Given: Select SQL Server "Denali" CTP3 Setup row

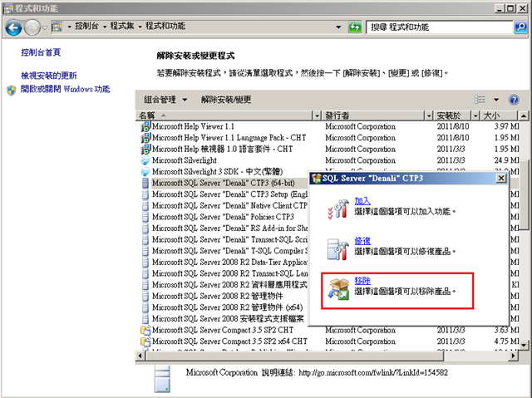Looking at the screenshot, I should point(224,194).
